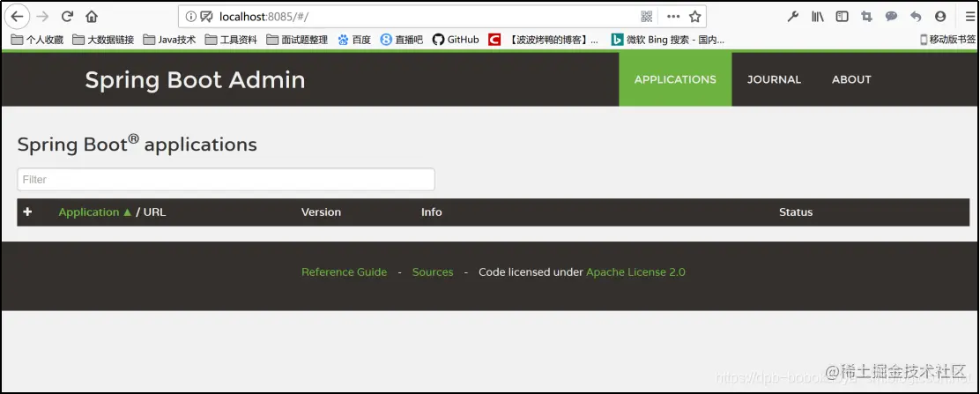
Task: Click into the Filter input field
Action: 226,180
